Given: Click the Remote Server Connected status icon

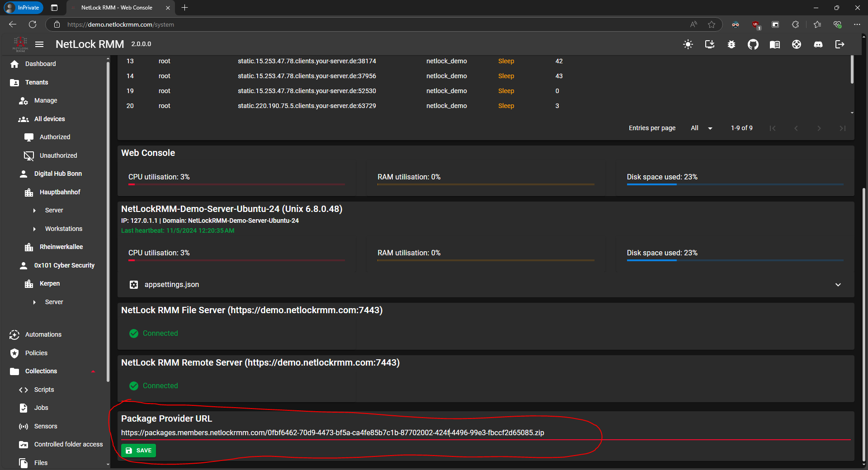Looking at the screenshot, I should click(134, 385).
